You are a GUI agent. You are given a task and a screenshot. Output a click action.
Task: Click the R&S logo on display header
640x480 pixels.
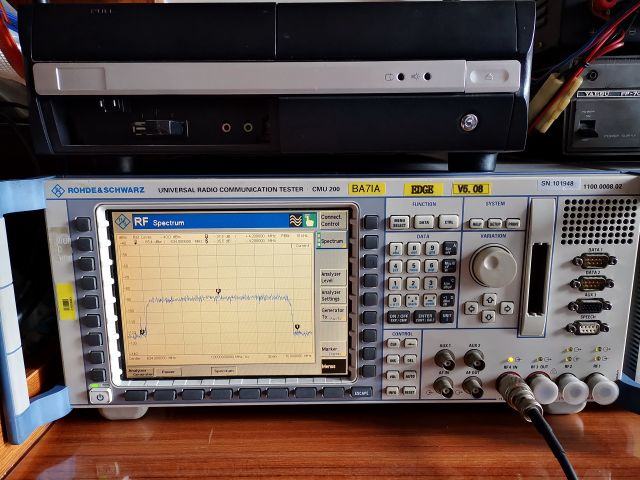click(x=122, y=222)
